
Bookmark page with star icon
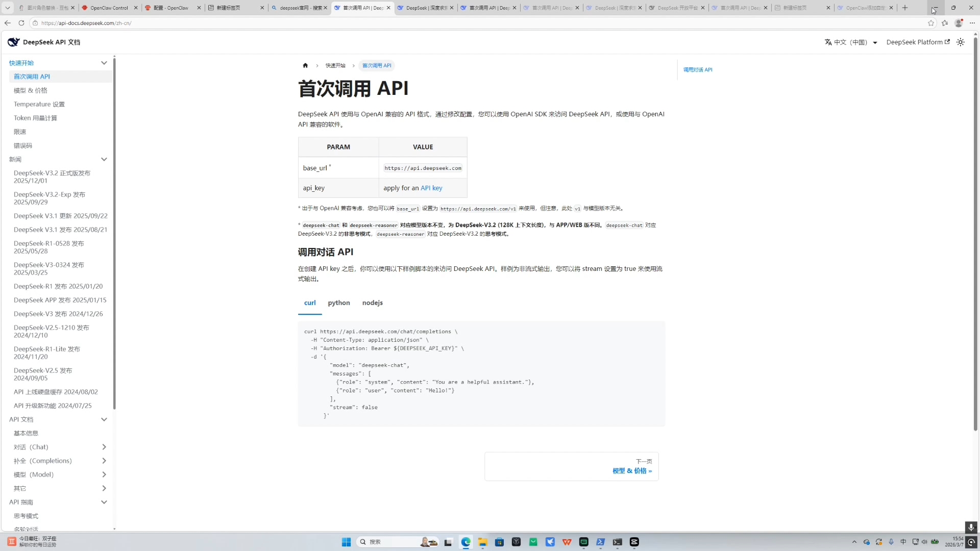[x=931, y=23]
